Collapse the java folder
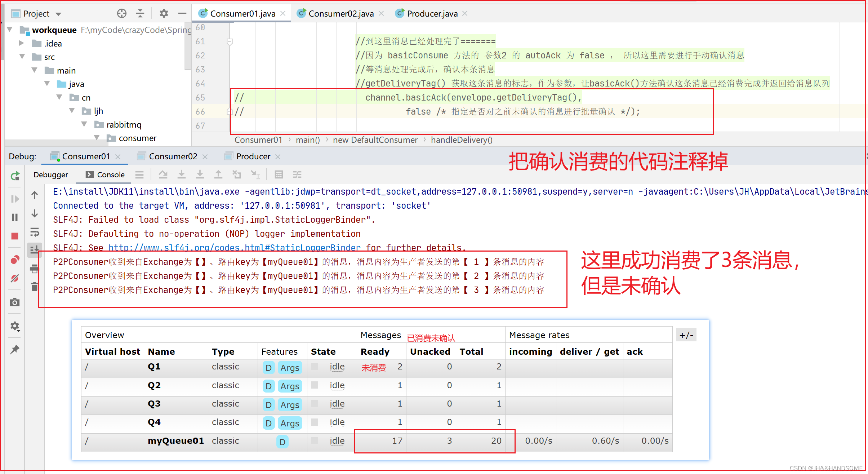This screenshot has height=474, width=868. pyautogui.click(x=47, y=84)
